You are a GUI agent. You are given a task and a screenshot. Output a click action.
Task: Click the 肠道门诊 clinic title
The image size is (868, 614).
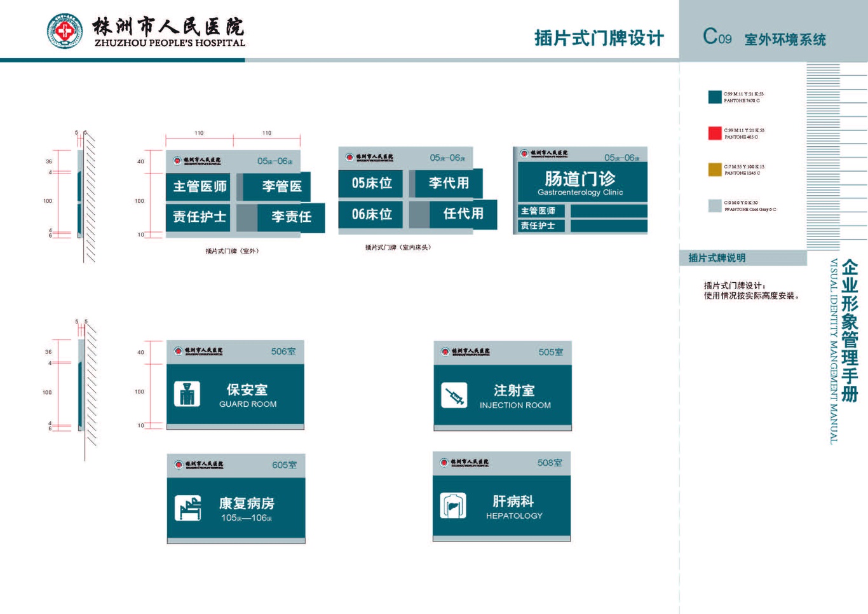tap(580, 179)
